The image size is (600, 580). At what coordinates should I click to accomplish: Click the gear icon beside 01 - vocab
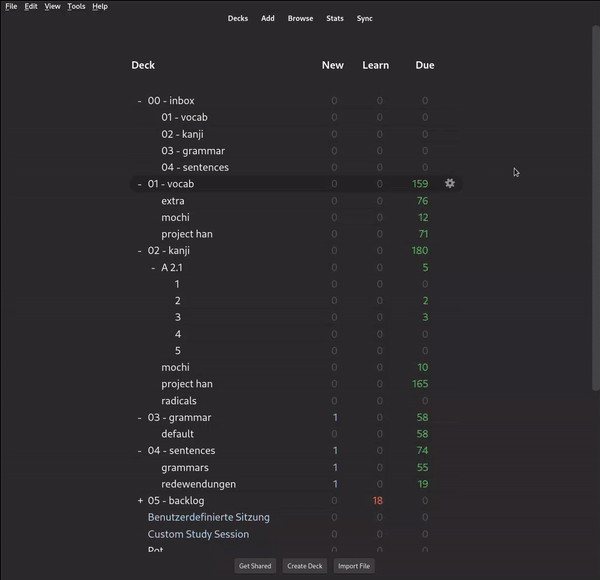pyautogui.click(x=449, y=184)
